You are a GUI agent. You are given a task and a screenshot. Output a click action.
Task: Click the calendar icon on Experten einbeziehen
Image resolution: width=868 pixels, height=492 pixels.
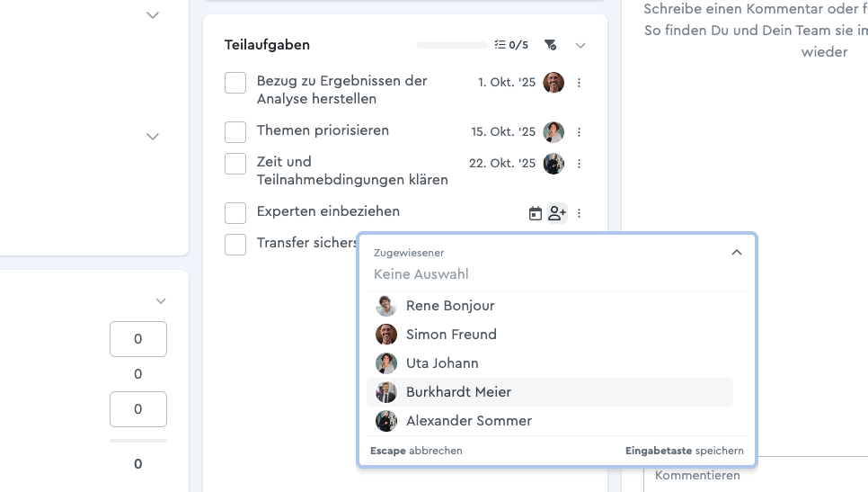(536, 213)
